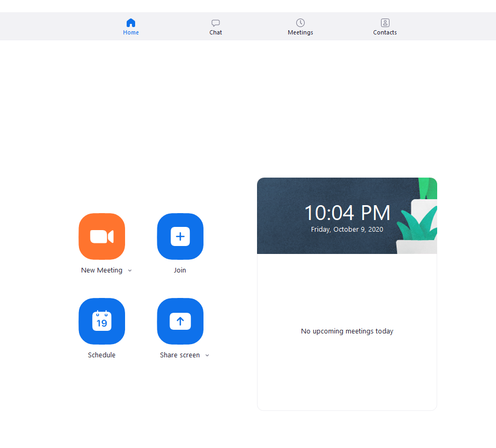Switch to the Meetings tab label
The image size is (496, 448).
[300, 32]
